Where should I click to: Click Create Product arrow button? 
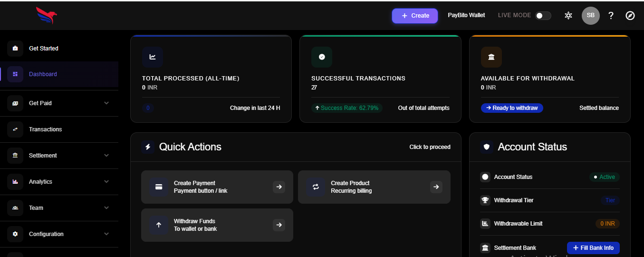(x=436, y=187)
